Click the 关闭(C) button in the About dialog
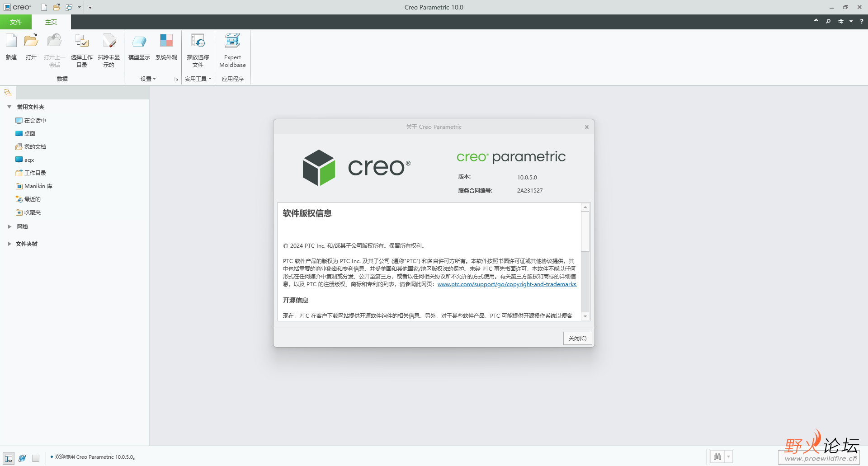The image size is (868, 466). pos(577,339)
